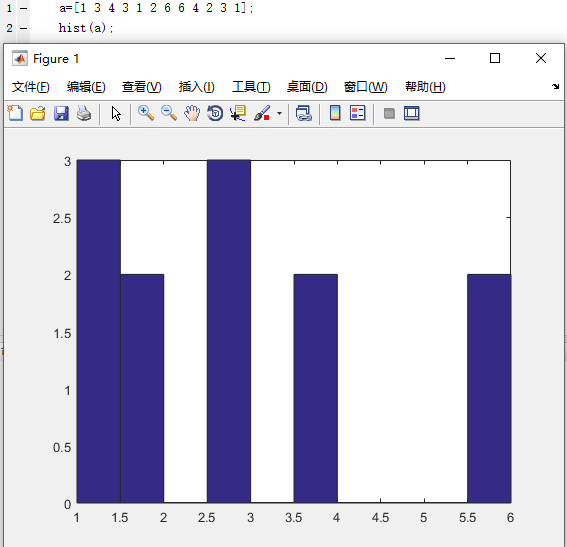Select the Pan hand tool
This screenshot has height=547, width=567.
(x=192, y=113)
